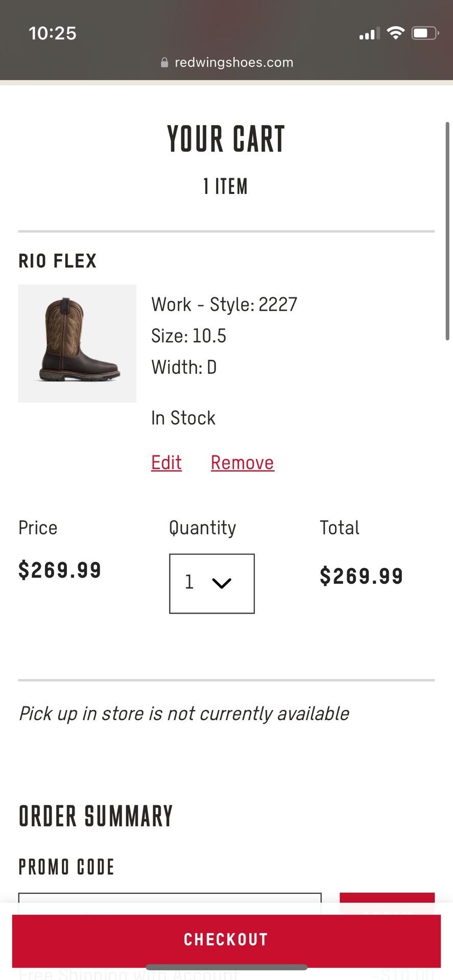453x980 pixels.
Task: Tap the Wi-Fi icon in the status bar
Action: [396, 33]
